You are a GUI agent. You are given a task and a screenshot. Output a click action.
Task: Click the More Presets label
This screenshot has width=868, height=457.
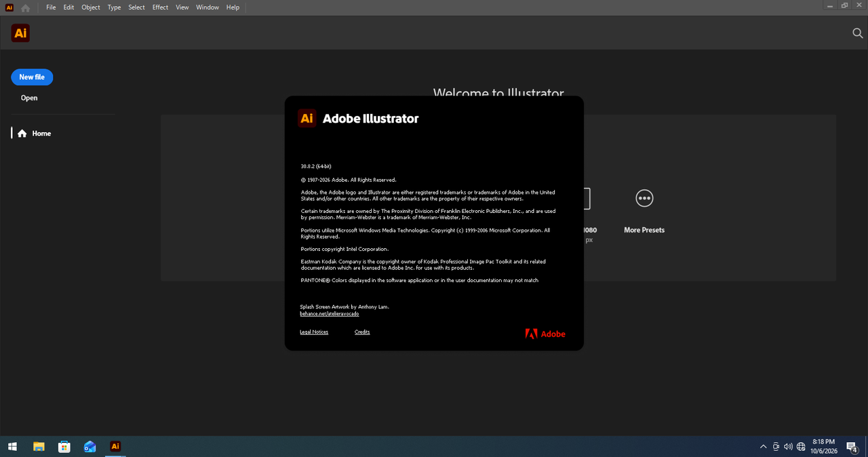pos(644,230)
